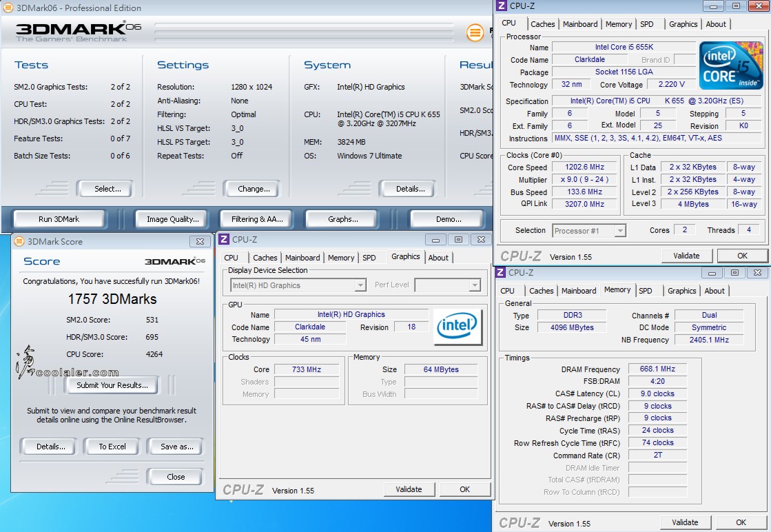771x532 pixels.
Task: Select Caches tab in Graphics CPU-Z window
Action: pyautogui.click(x=265, y=258)
